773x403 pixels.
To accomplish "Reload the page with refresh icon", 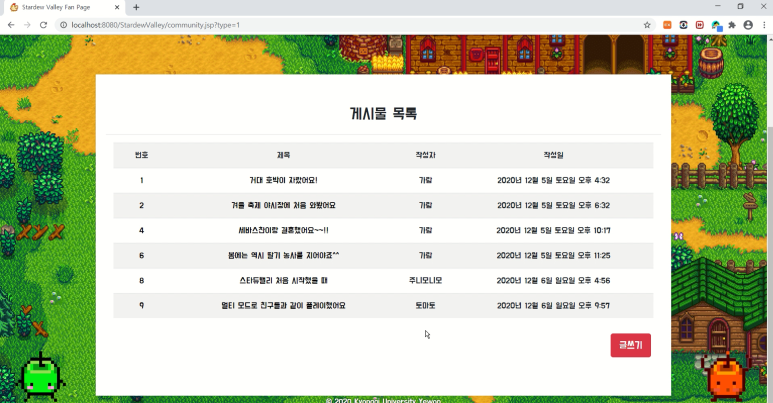I will [x=43, y=25].
